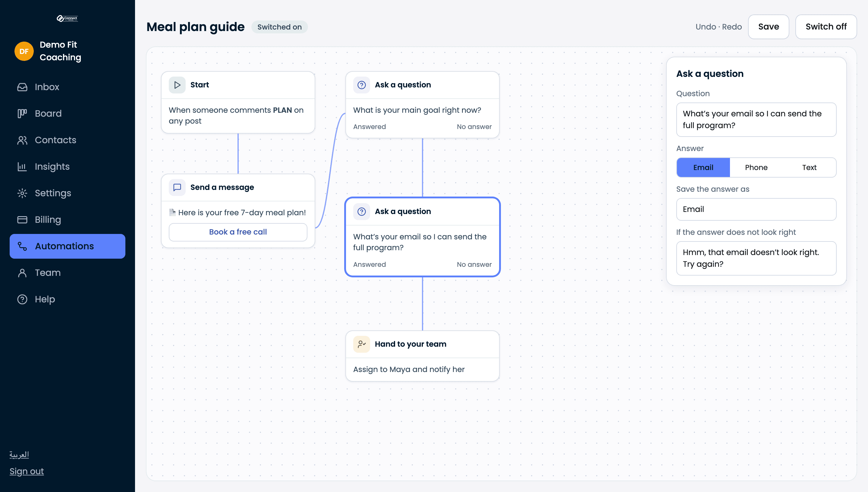The height and width of the screenshot is (492, 868).
Task: Click the Undo link
Action: coord(706,27)
